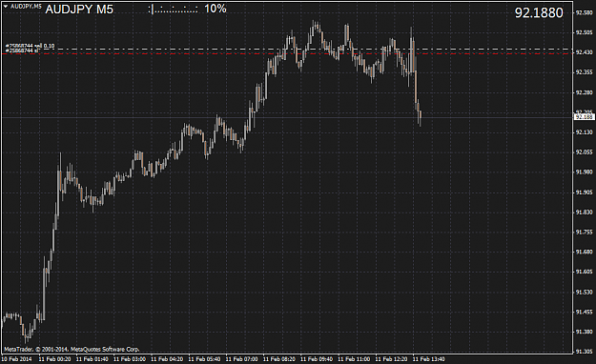This screenshot has height=364, width=596.
Task: Click the 91.680 price scale label
Action: (584, 252)
